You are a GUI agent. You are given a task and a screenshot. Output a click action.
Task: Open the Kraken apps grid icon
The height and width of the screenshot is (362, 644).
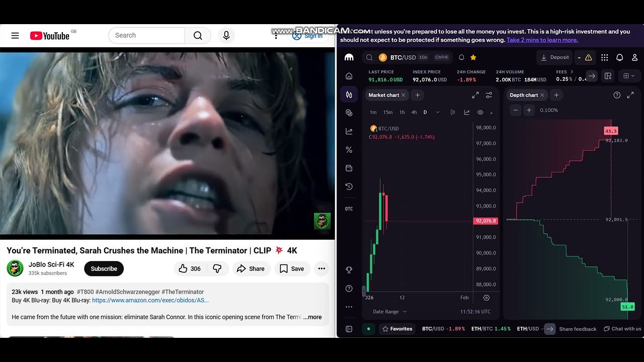coord(604,57)
